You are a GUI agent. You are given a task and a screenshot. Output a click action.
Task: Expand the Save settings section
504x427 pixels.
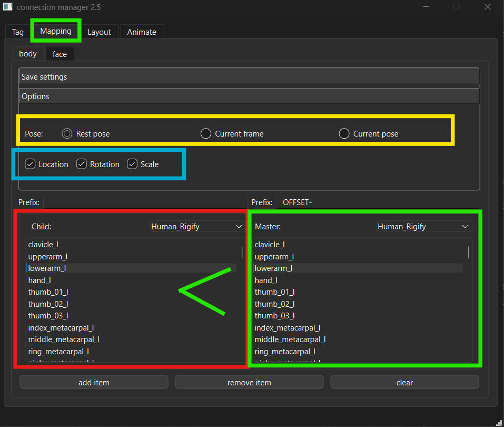pyautogui.click(x=249, y=77)
